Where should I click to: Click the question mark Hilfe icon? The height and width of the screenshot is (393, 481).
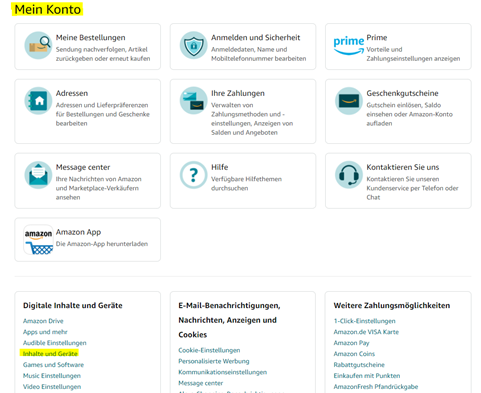[x=193, y=175]
